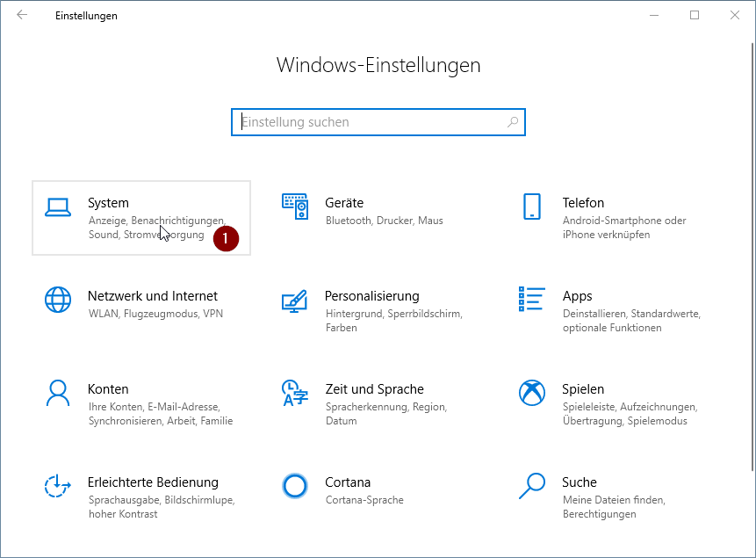
Task: Close the Einstellungen window
Action: 735,15
